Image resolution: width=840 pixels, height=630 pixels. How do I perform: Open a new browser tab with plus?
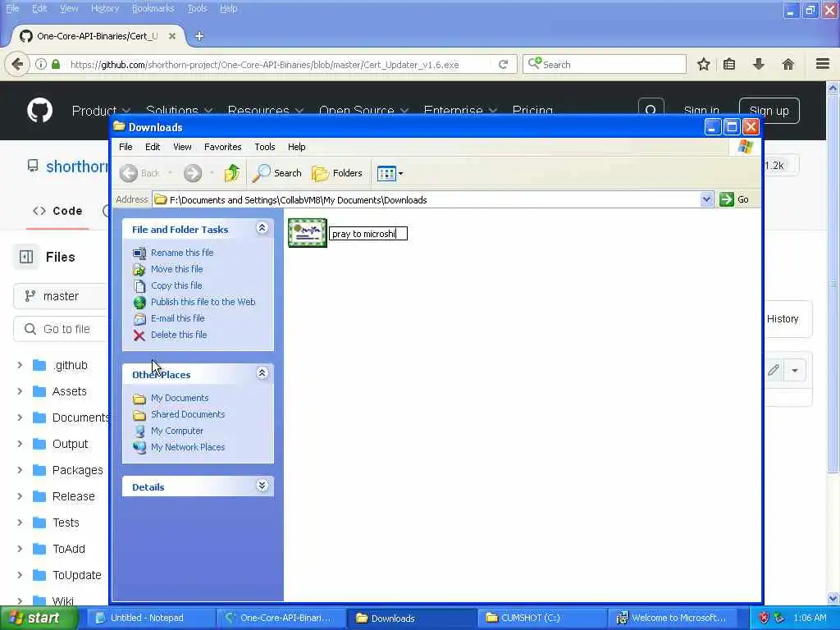[199, 36]
